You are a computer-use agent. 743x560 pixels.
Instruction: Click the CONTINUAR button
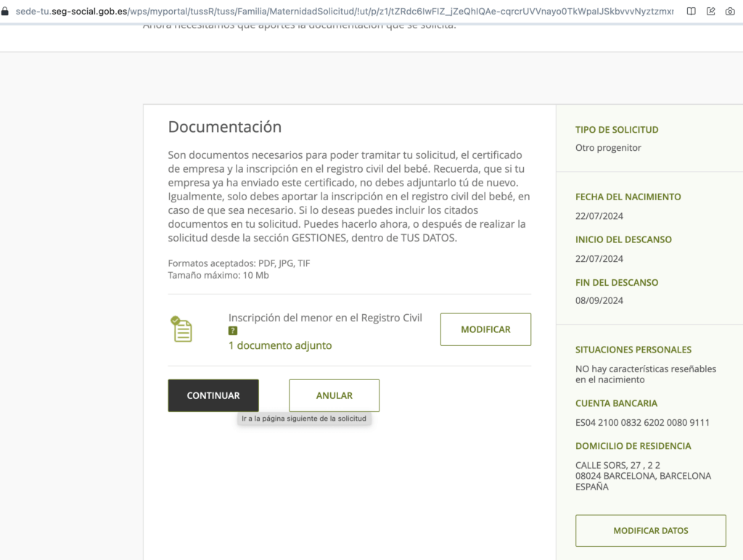pos(213,395)
